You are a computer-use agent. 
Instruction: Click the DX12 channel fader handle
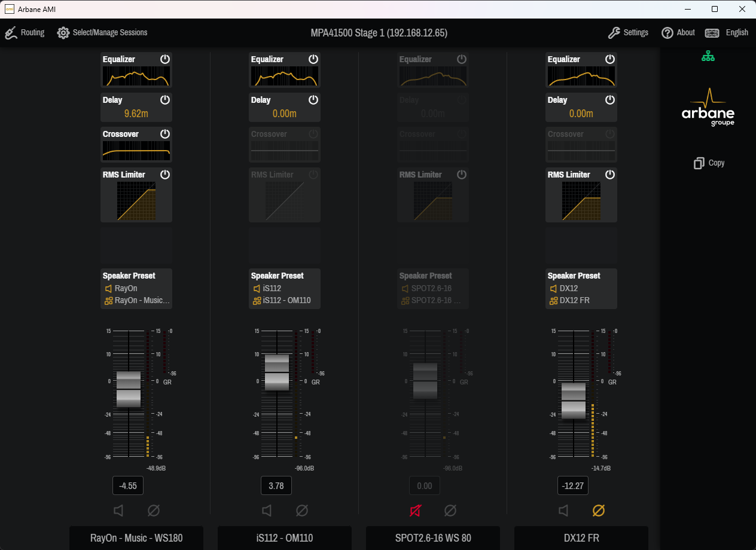pos(574,401)
